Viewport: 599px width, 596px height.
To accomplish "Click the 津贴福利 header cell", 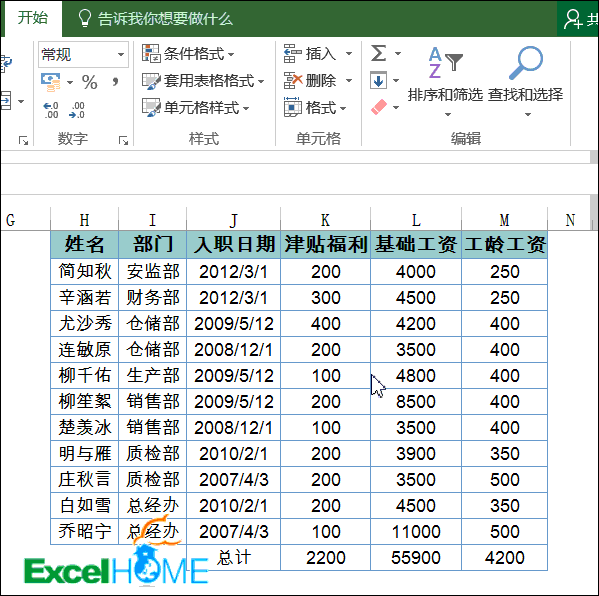I will pyautogui.click(x=325, y=245).
